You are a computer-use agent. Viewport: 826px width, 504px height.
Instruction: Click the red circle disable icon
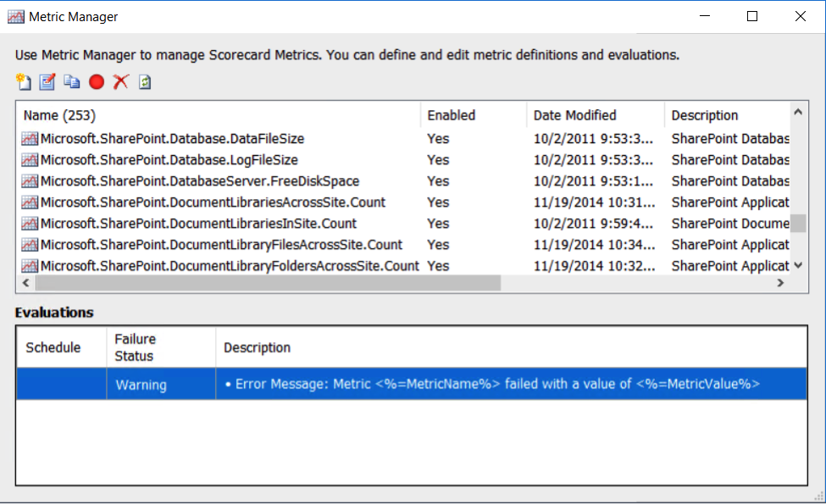(97, 82)
